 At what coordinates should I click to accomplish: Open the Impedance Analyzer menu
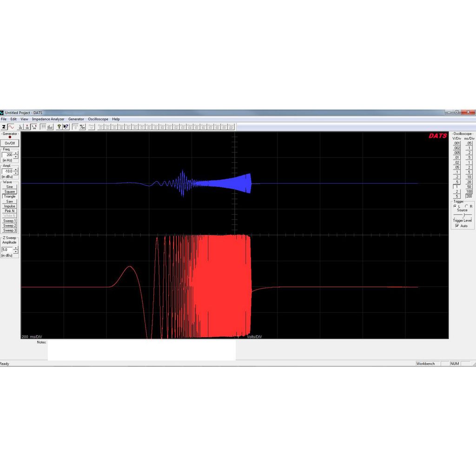[48, 119]
